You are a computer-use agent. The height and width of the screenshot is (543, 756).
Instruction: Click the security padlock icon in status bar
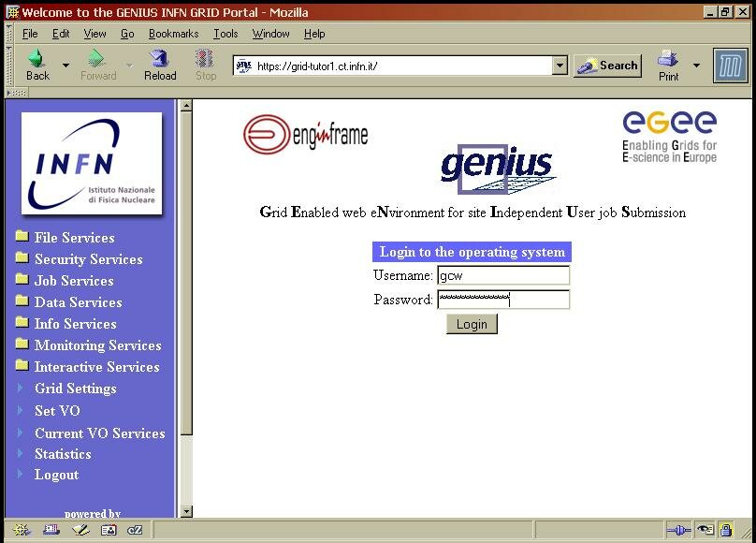[x=726, y=530]
